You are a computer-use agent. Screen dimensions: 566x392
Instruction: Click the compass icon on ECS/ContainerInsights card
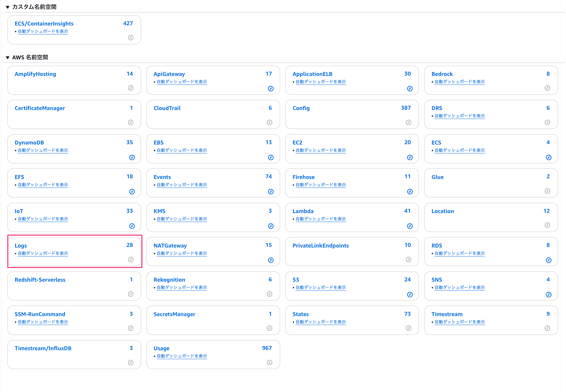tap(131, 38)
